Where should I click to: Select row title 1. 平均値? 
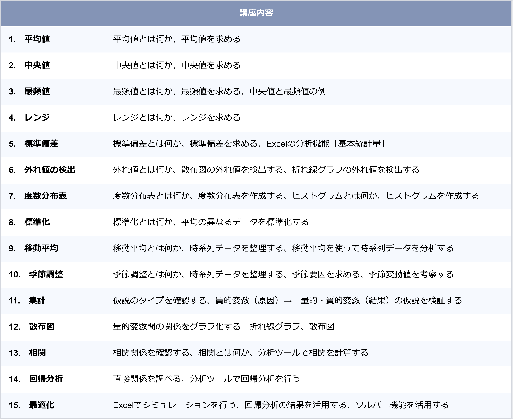click(29, 39)
